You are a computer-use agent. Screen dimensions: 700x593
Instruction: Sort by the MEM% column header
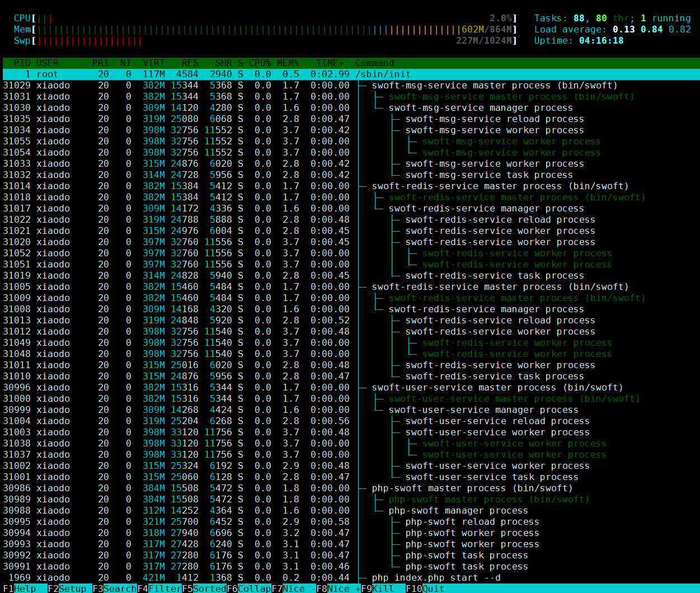pos(288,63)
